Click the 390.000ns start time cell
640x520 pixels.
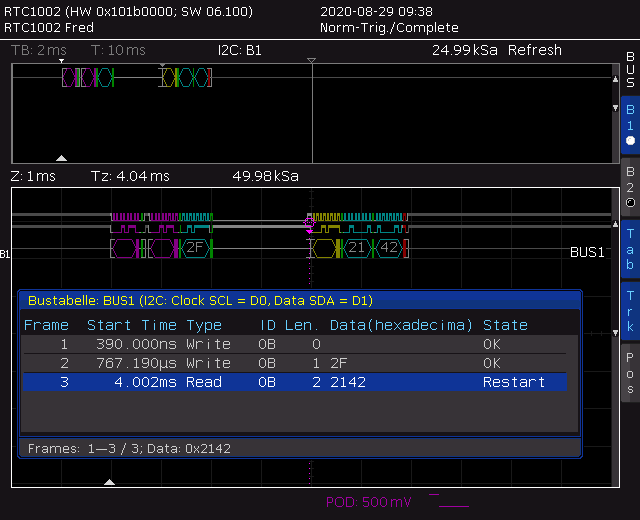coord(136,344)
